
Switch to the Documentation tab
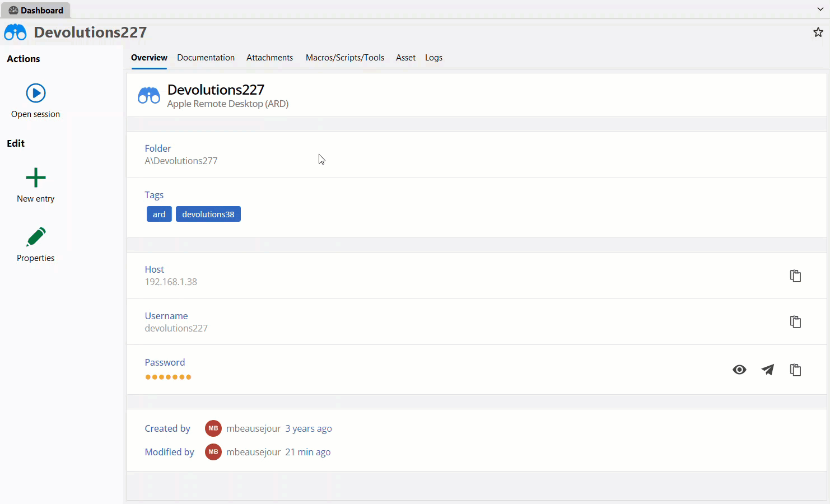pos(206,58)
